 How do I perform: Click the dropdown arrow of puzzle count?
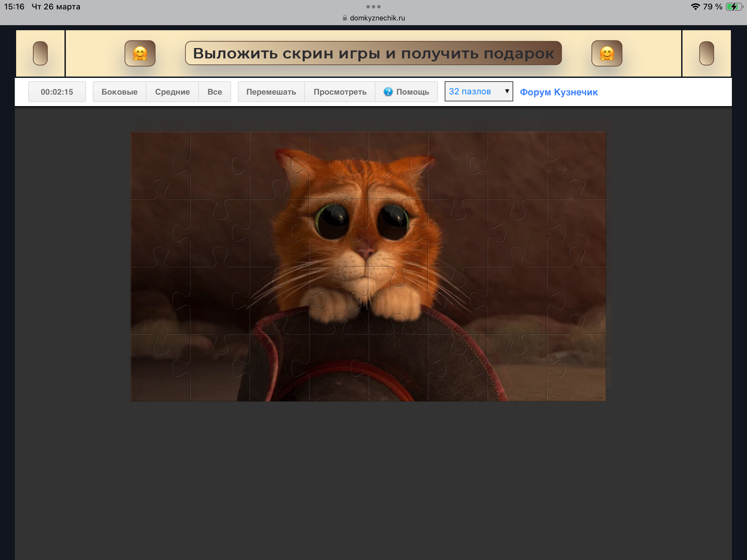click(507, 91)
